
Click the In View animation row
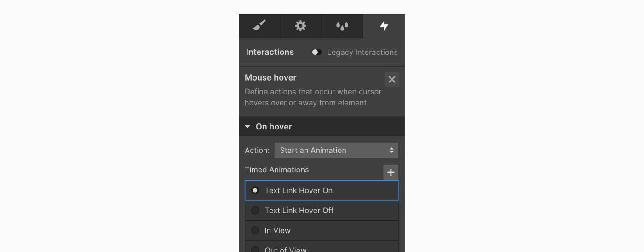[x=322, y=230]
